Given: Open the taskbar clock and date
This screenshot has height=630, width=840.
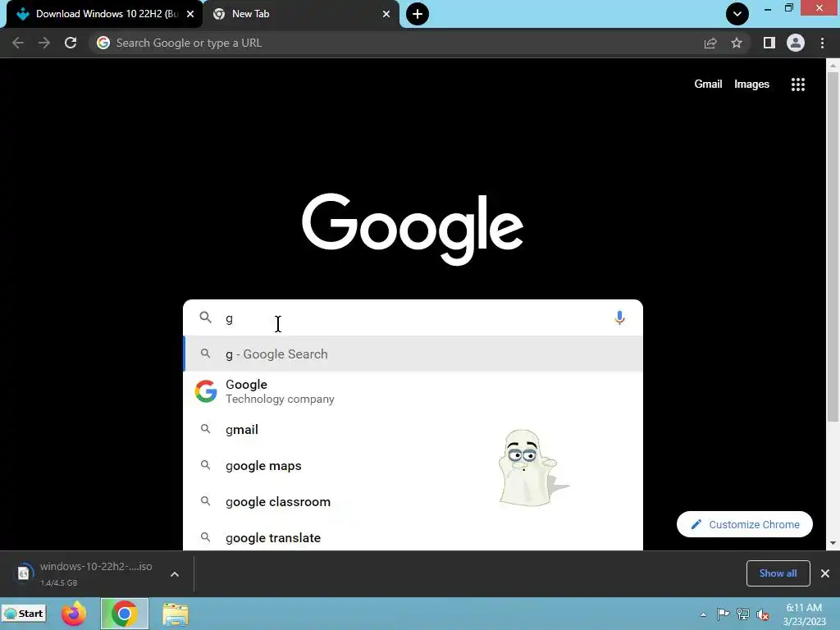Looking at the screenshot, I should point(804,614).
